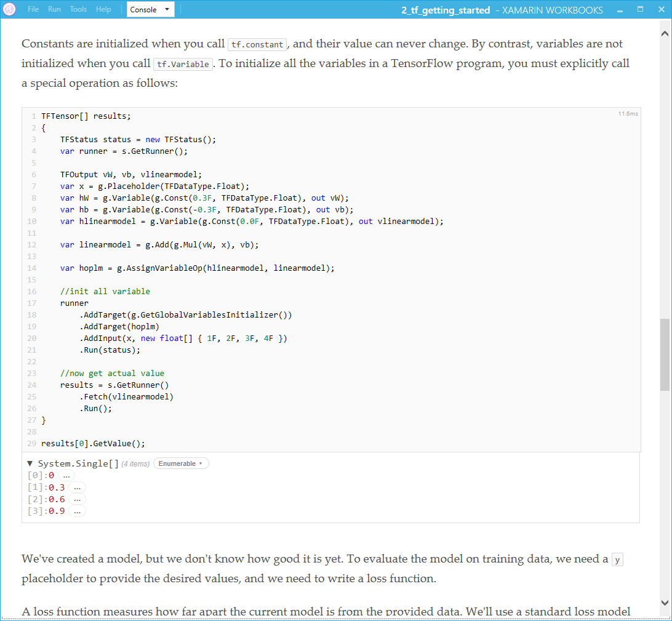Open the Help menu
Viewport: 672px width, 621px height.
coord(103,9)
